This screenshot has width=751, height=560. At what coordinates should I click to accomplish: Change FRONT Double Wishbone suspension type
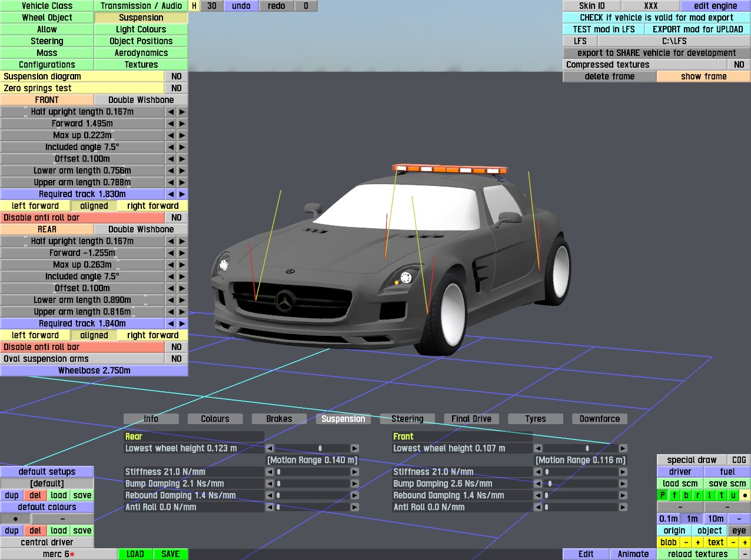click(141, 100)
